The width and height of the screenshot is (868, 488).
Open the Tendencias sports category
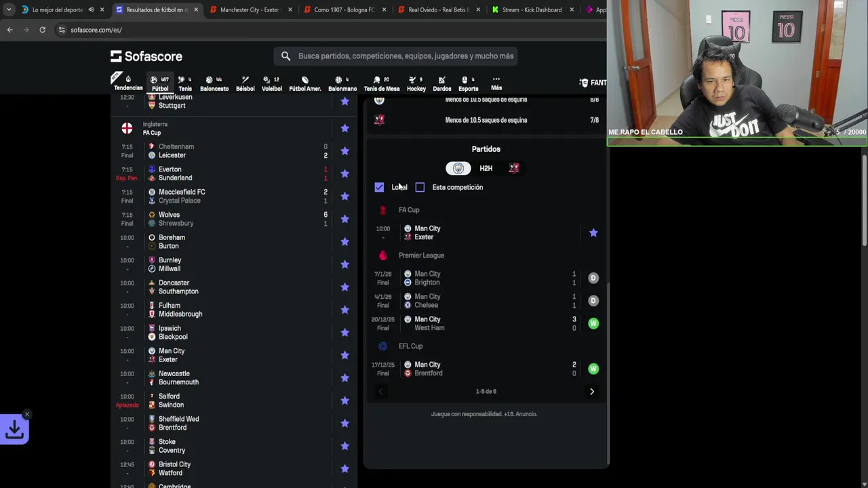[127, 83]
